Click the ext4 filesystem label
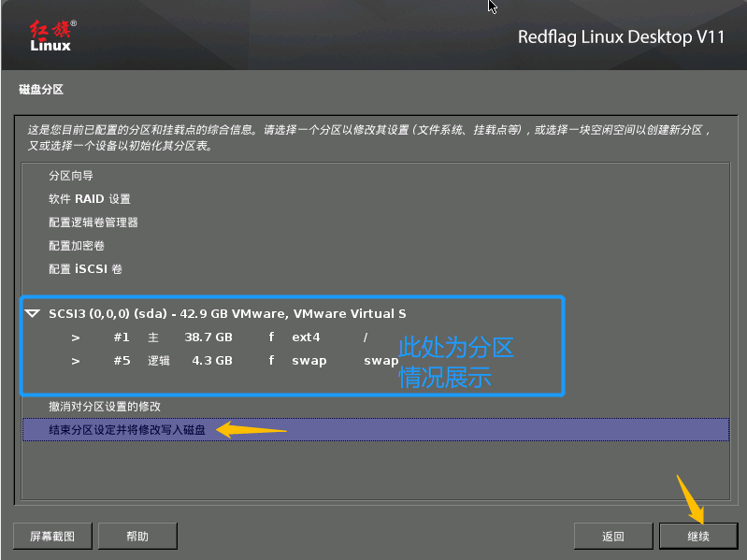This screenshot has height=560, width=747. 306,337
